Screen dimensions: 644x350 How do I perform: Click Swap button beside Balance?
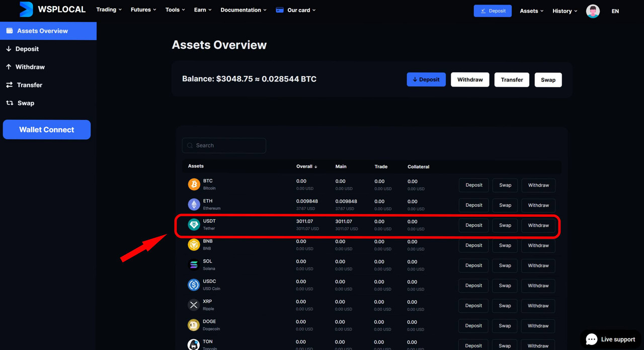pos(548,79)
